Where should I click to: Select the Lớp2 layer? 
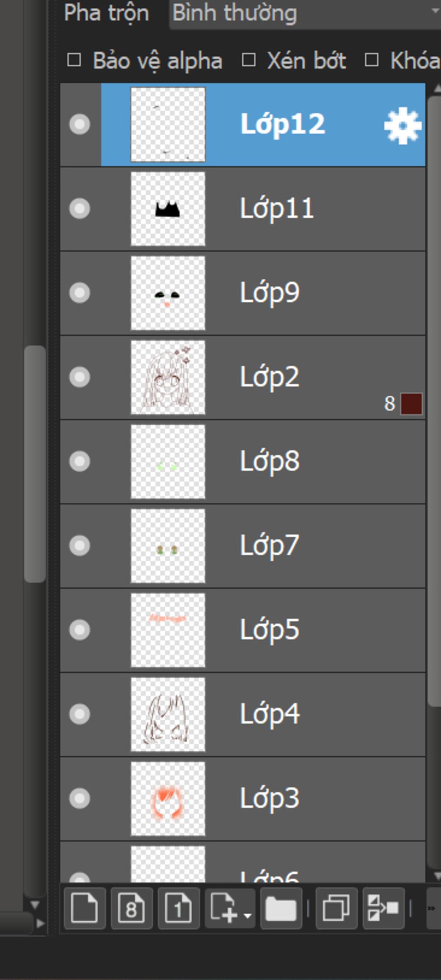(x=243, y=377)
